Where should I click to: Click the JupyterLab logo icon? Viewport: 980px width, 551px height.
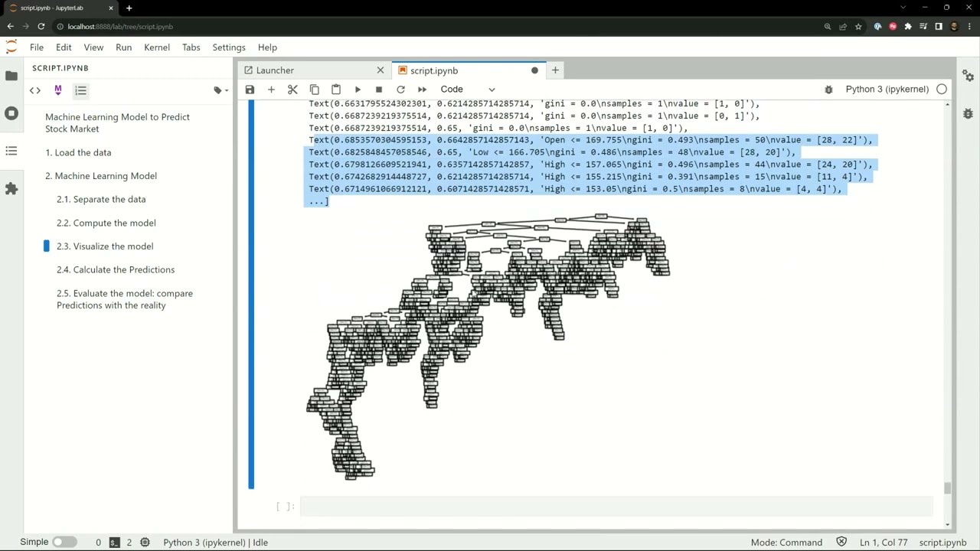(x=11, y=47)
